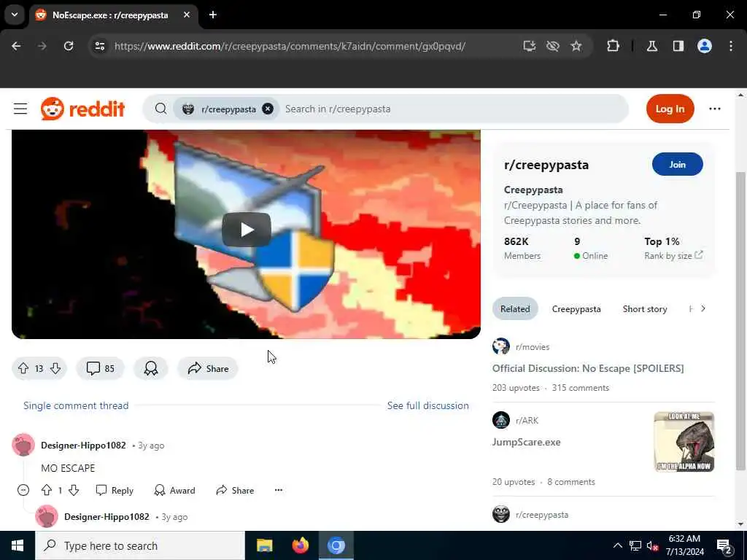Select the Creepypasta topic tab
The height and width of the screenshot is (560, 747).
(576, 309)
